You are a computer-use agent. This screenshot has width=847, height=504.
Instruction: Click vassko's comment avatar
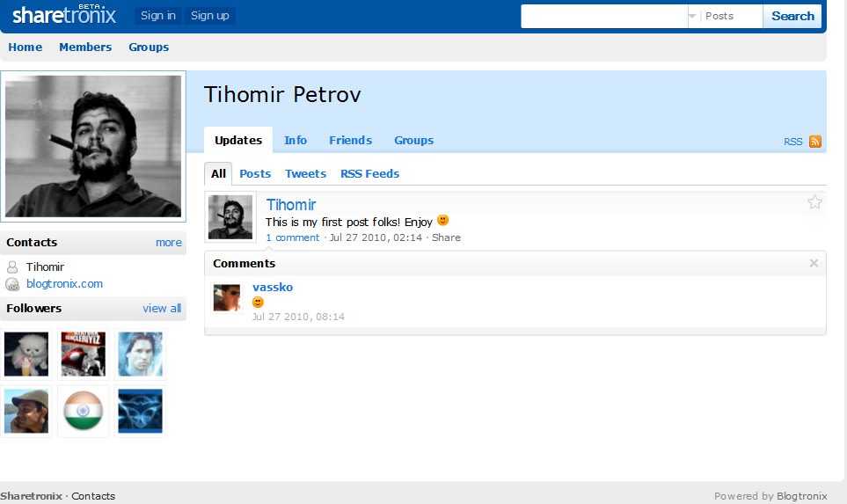point(227,297)
